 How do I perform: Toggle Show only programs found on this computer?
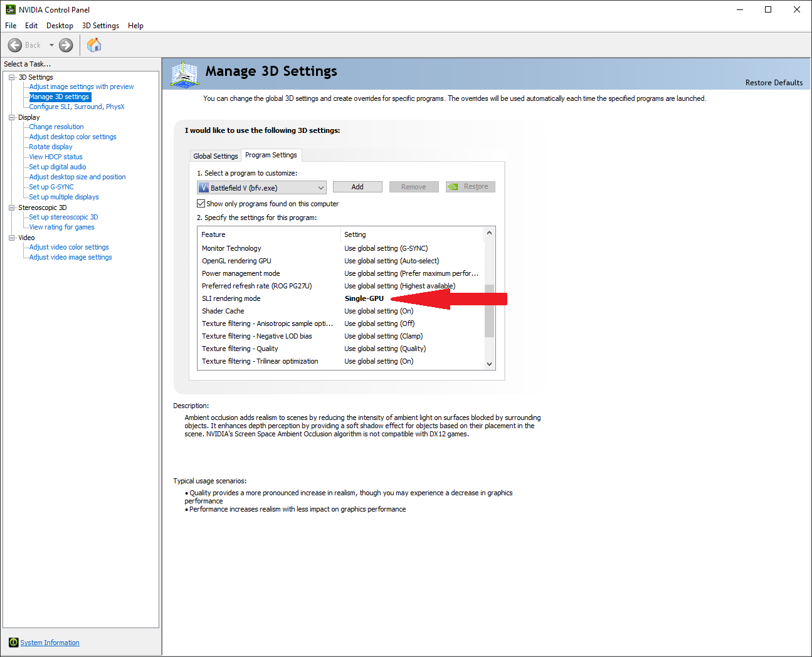click(201, 204)
